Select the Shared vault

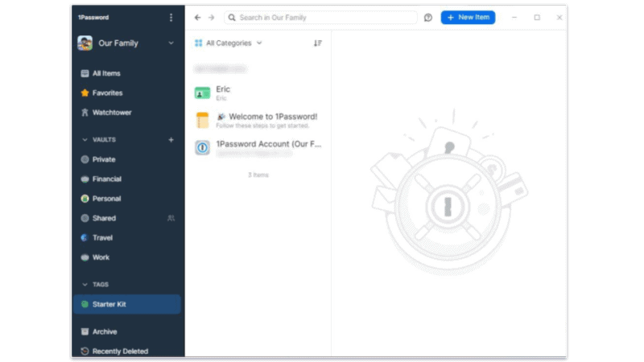coord(126,218)
